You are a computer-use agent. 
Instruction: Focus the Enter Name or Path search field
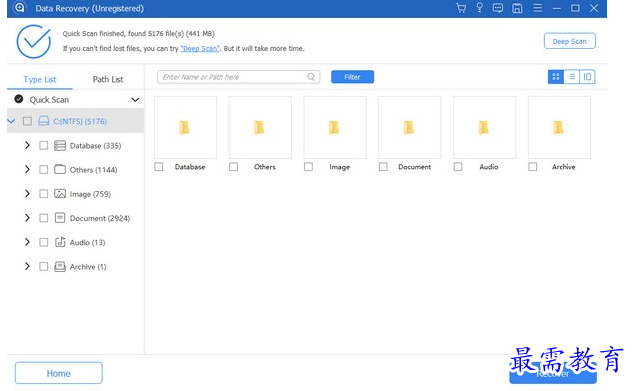coord(239,77)
